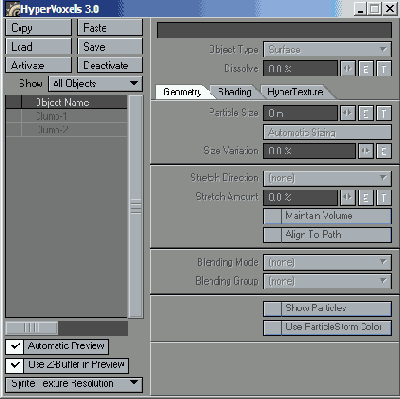Open the Show All Objects dropdown

click(95, 84)
